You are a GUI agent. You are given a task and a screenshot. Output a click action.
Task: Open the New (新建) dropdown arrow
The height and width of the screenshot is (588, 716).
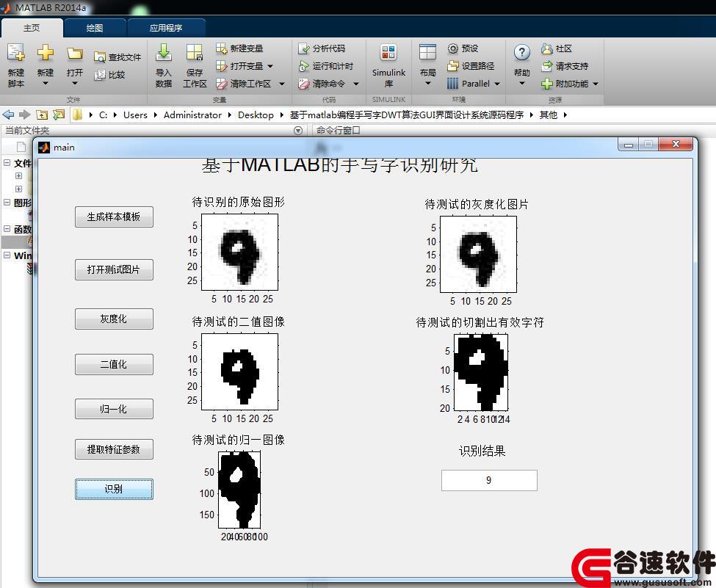click(x=46, y=84)
